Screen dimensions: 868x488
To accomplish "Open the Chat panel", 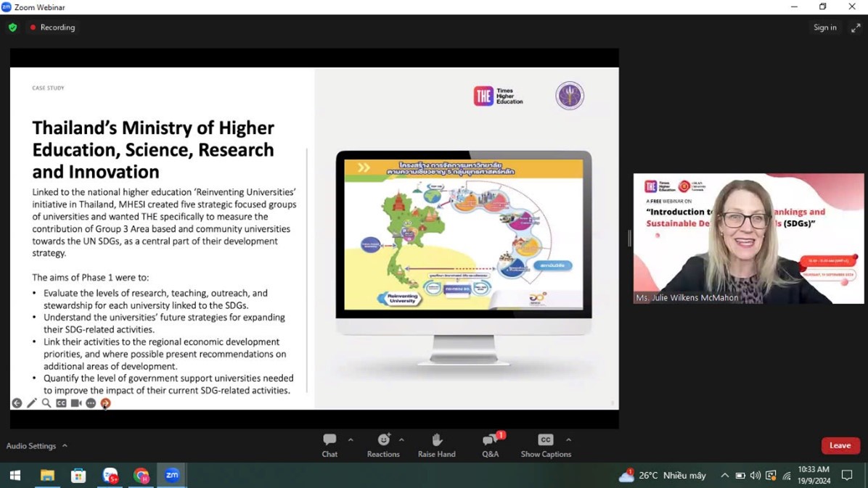I will point(329,445).
